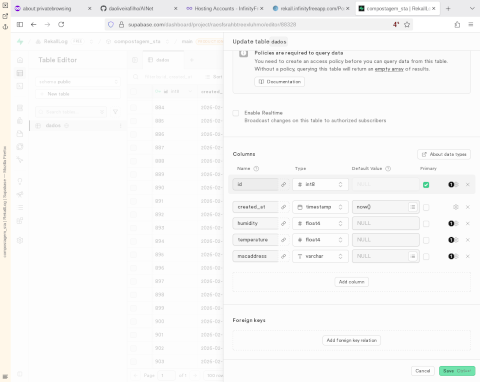Remove the temperature column with its X icon
This screenshot has width=480, height=382.
[x=468, y=240]
